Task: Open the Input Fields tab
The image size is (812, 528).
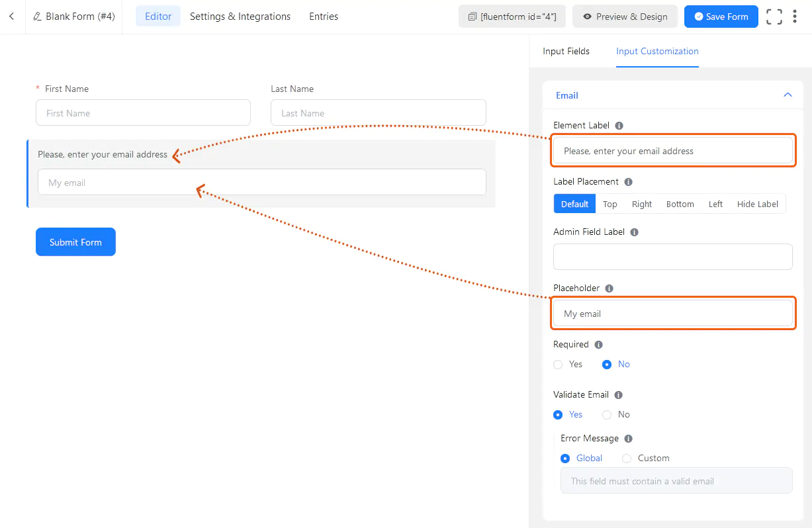Action: click(566, 51)
